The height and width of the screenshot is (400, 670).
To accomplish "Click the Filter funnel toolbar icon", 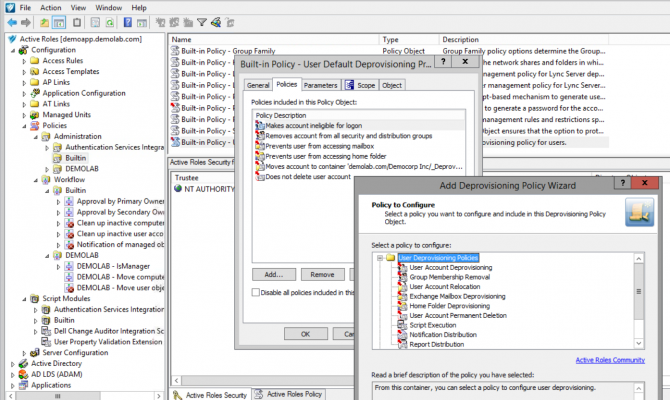I will pos(202,22).
